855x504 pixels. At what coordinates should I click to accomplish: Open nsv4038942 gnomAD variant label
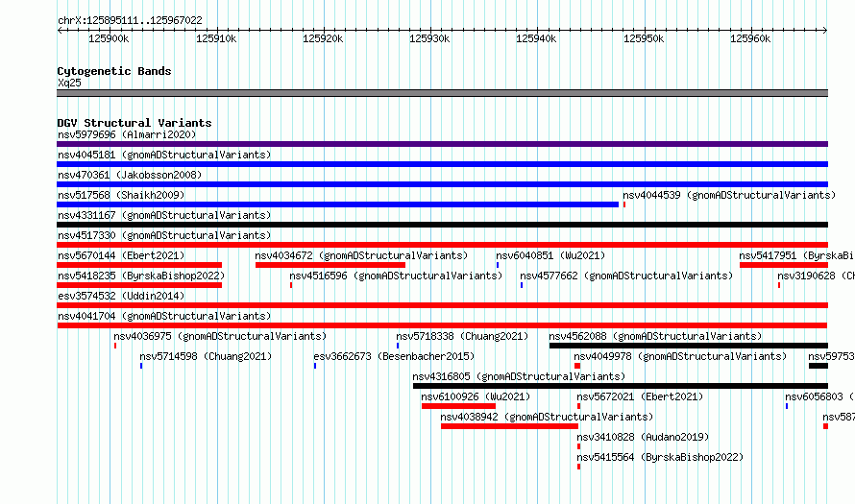tap(547, 417)
